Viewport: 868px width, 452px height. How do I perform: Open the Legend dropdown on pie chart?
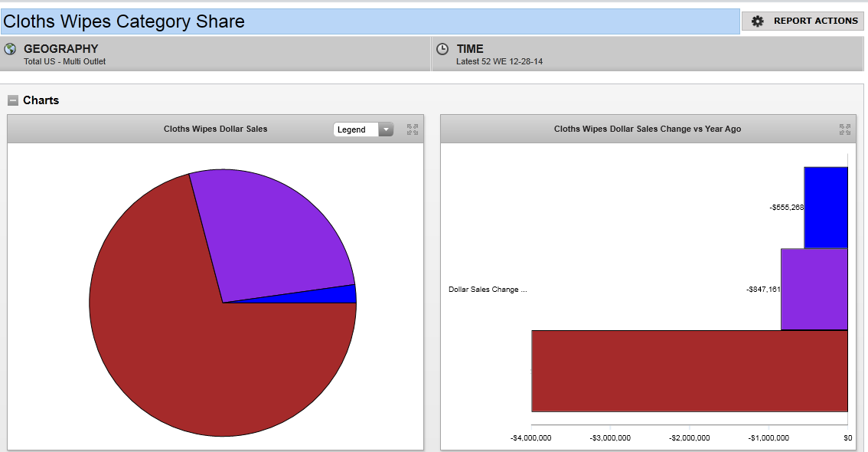(x=364, y=129)
